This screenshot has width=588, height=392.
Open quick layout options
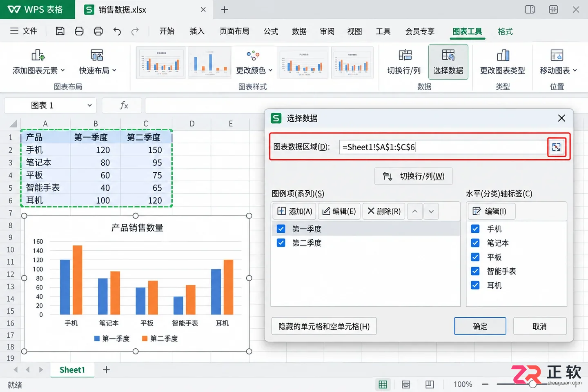coord(98,62)
